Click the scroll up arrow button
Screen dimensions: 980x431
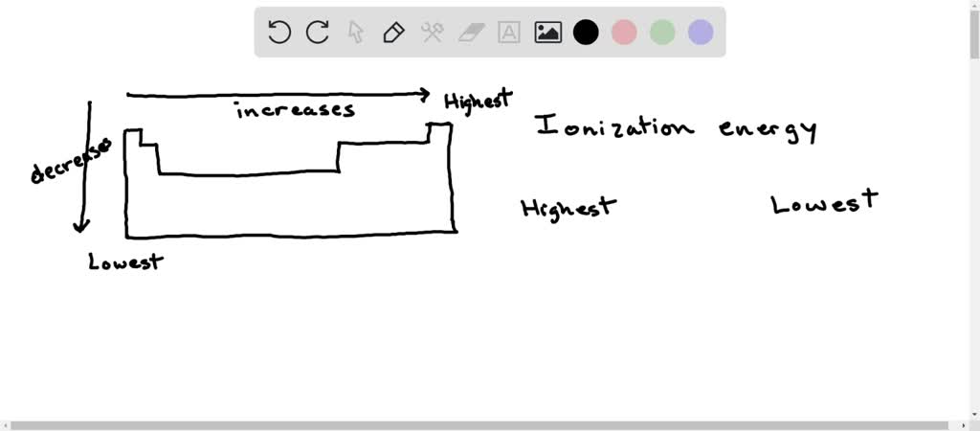974,4
